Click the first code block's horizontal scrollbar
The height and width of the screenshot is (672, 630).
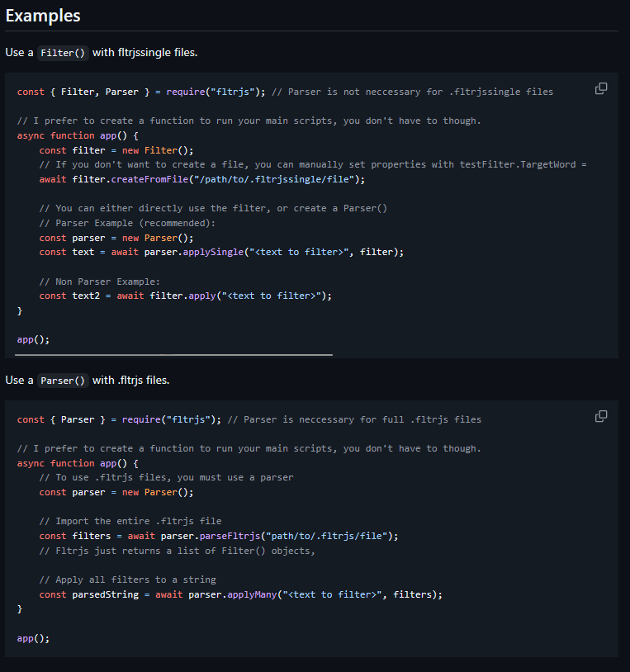[x=173, y=356]
